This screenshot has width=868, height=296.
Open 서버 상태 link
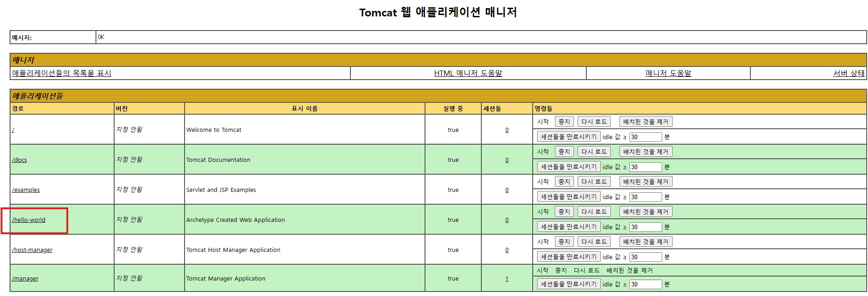[x=849, y=73]
